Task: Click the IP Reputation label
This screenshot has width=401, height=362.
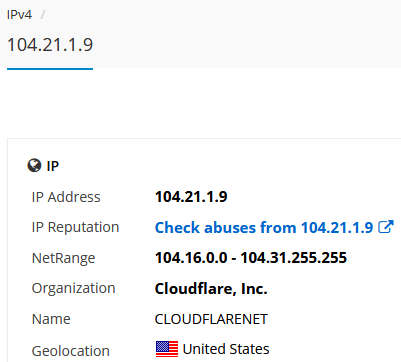Action: tap(75, 227)
